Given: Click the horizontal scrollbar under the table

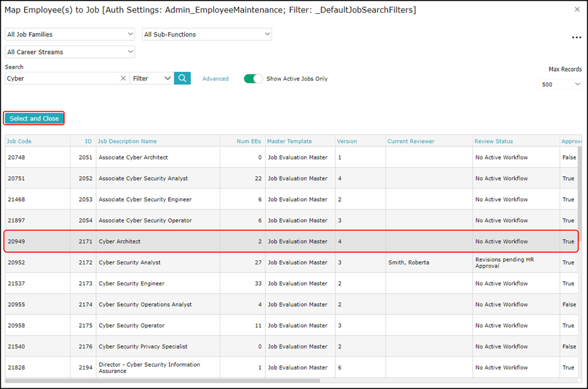Looking at the screenshot, I should click(x=163, y=381).
